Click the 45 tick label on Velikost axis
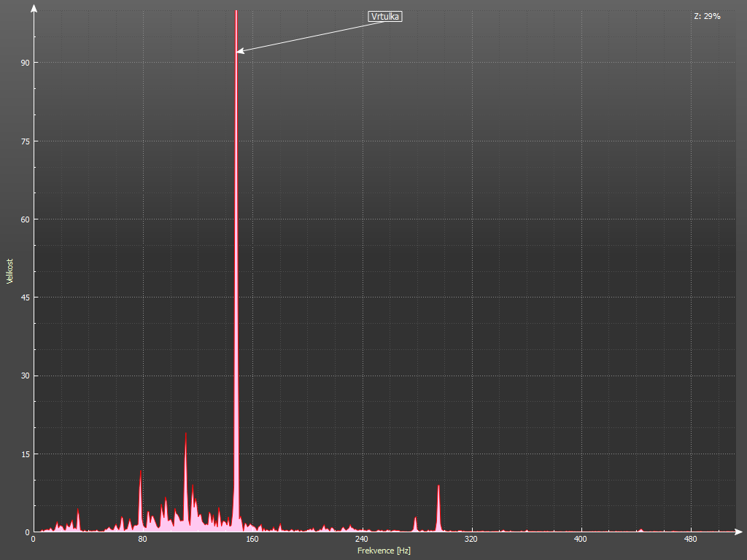 point(23,297)
